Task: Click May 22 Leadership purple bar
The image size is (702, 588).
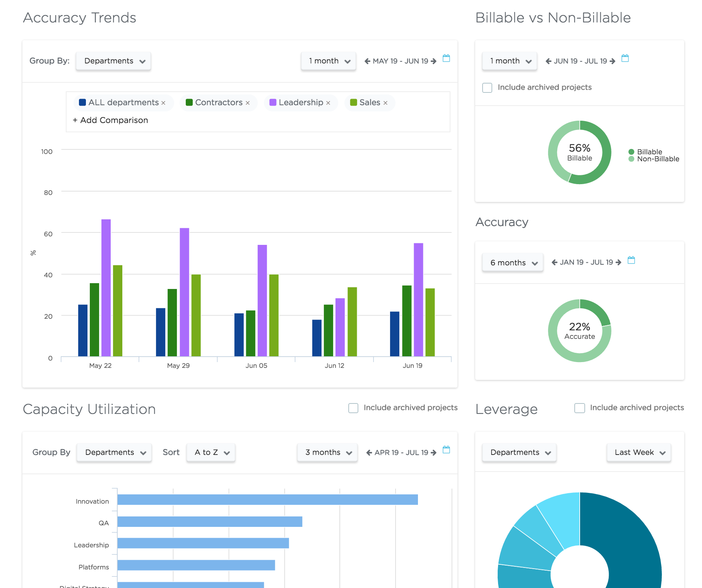Action: click(x=106, y=288)
